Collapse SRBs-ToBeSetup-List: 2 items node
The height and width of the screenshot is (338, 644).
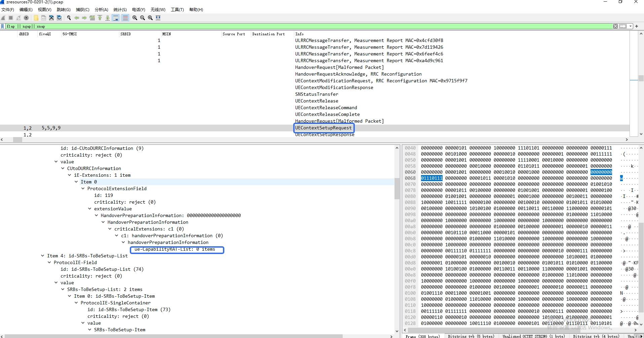click(63, 289)
